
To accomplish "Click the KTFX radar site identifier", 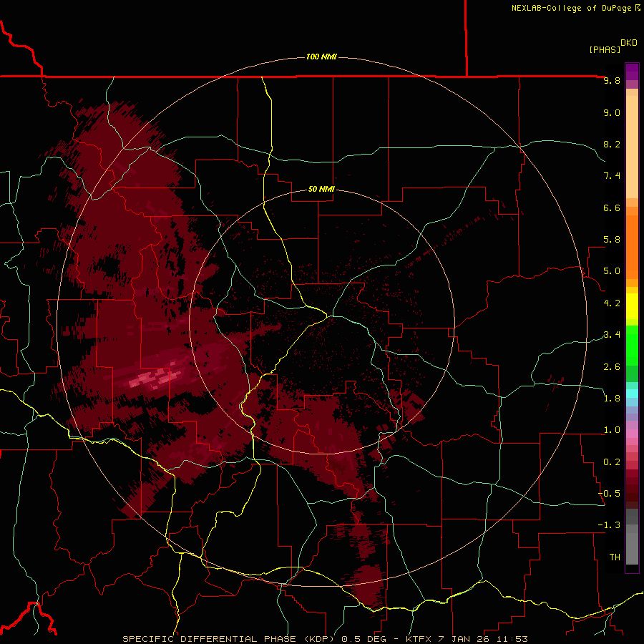I will tap(419, 639).
